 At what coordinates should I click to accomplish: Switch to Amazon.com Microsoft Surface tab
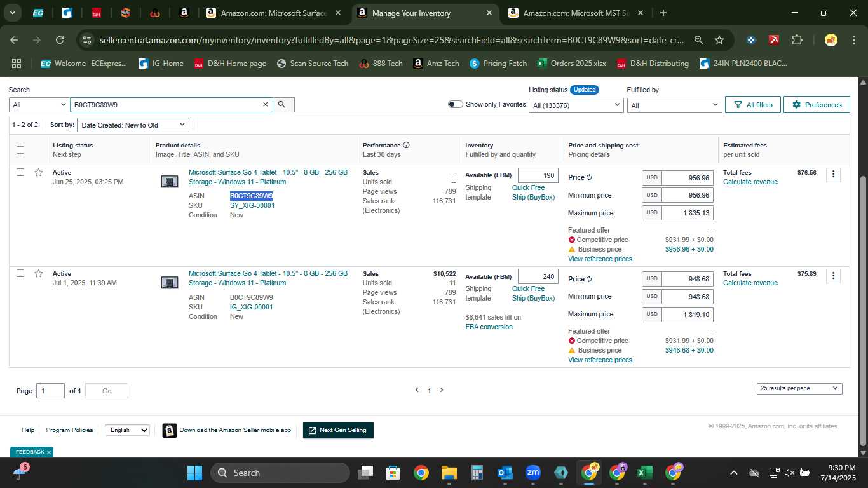click(x=273, y=13)
